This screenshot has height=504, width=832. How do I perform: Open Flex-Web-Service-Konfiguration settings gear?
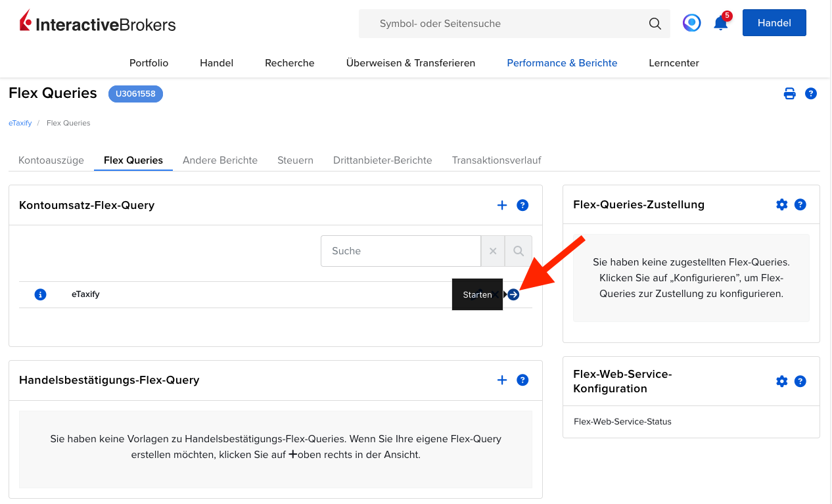click(x=781, y=381)
